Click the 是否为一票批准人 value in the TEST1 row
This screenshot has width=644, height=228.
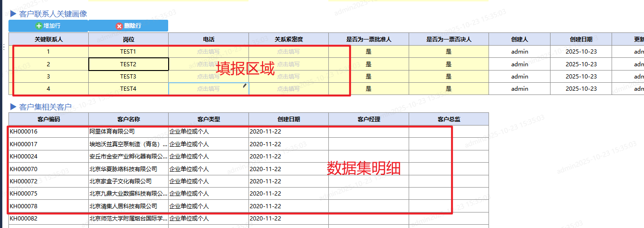pyautogui.click(x=369, y=52)
